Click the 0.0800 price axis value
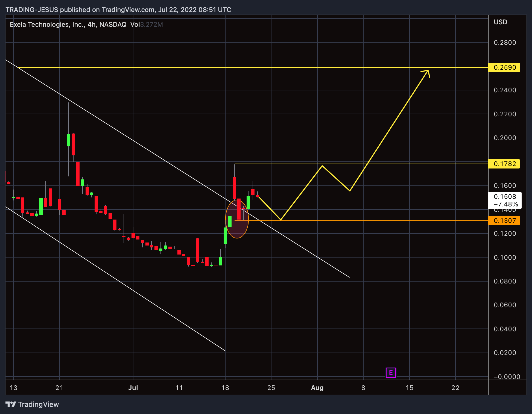532x414 pixels. tap(505, 281)
